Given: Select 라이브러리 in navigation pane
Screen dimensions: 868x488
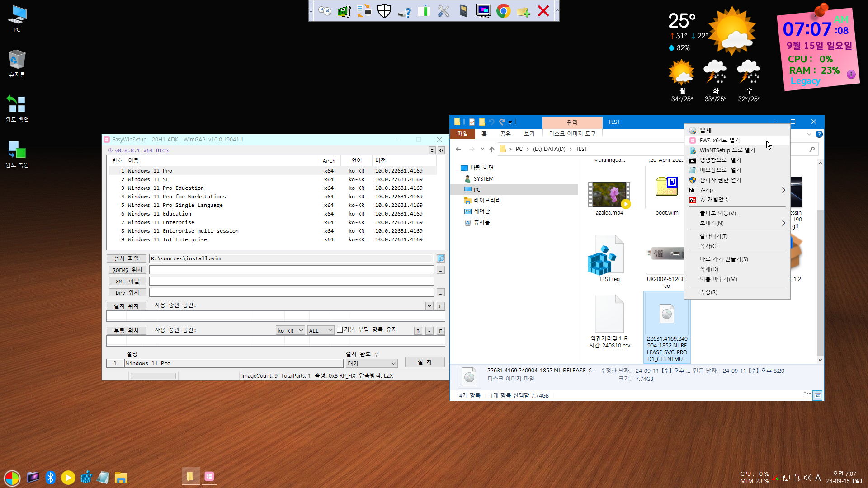Looking at the screenshot, I should pyautogui.click(x=482, y=200).
